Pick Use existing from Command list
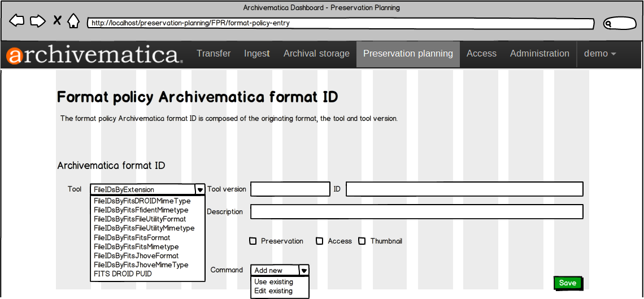This screenshot has height=299, width=644. tap(274, 282)
